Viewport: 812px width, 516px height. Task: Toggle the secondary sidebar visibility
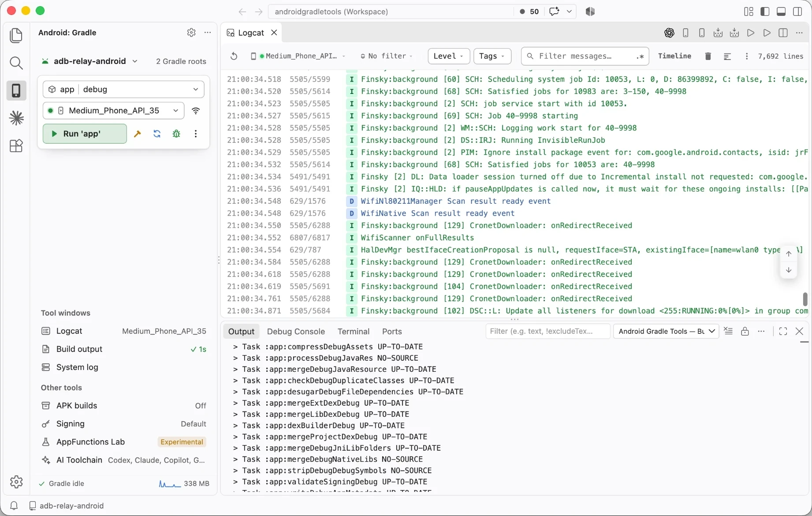coord(797,11)
